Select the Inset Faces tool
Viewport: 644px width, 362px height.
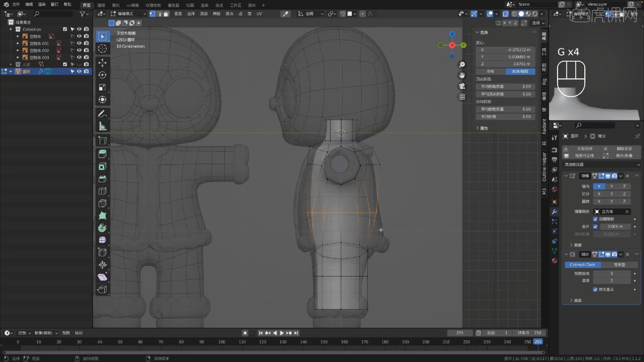click(103, 167)
